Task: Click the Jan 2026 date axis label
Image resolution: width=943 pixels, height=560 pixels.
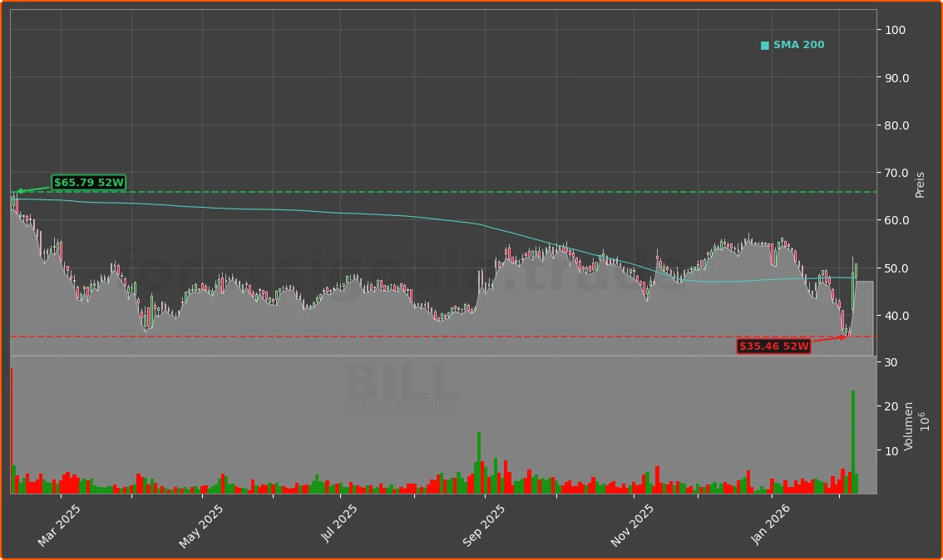Action: 772,526
